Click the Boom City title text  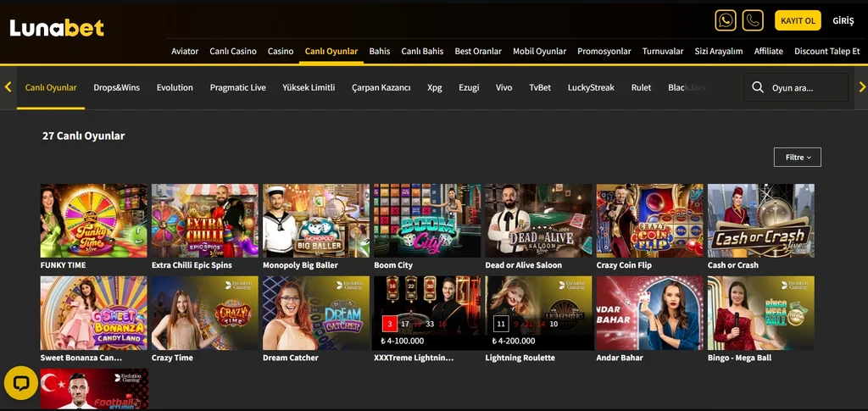(x=393, y=265)
